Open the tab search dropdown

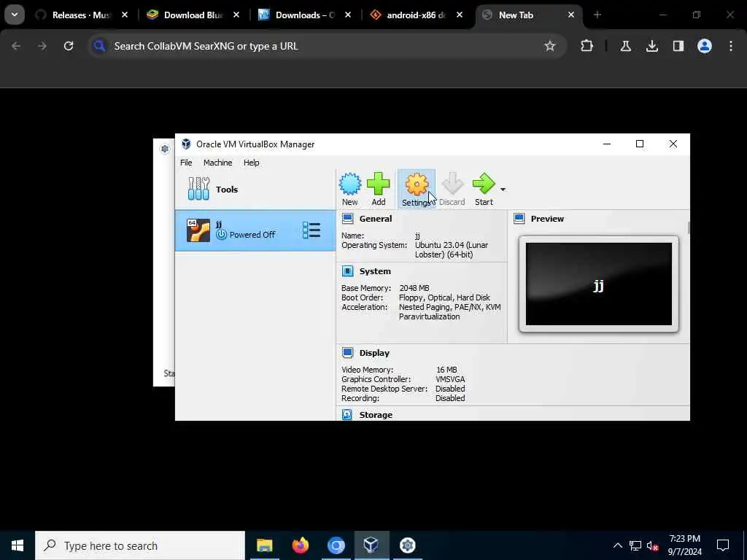point(15,15)
